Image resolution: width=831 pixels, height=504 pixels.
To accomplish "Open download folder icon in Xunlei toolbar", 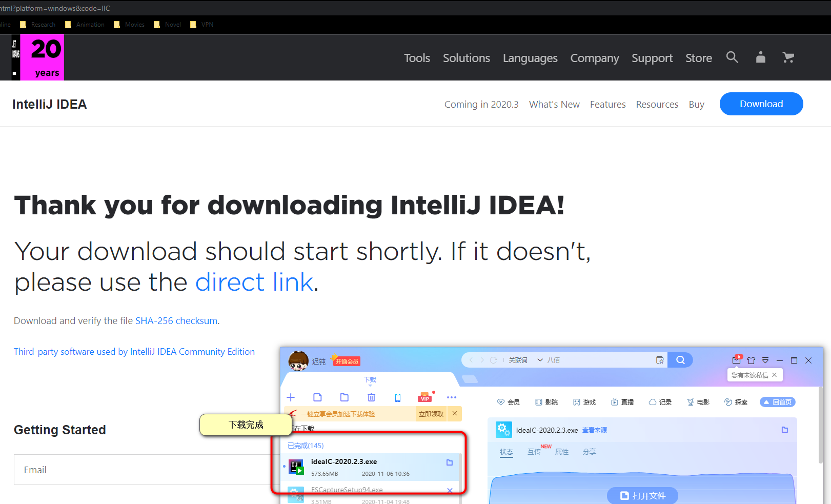I will click(344, 397).
